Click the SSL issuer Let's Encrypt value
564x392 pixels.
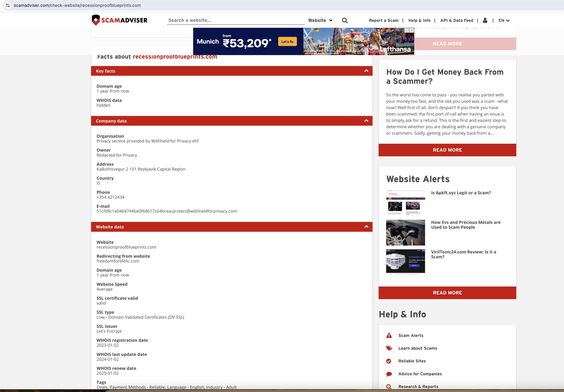tap(109, 331)
